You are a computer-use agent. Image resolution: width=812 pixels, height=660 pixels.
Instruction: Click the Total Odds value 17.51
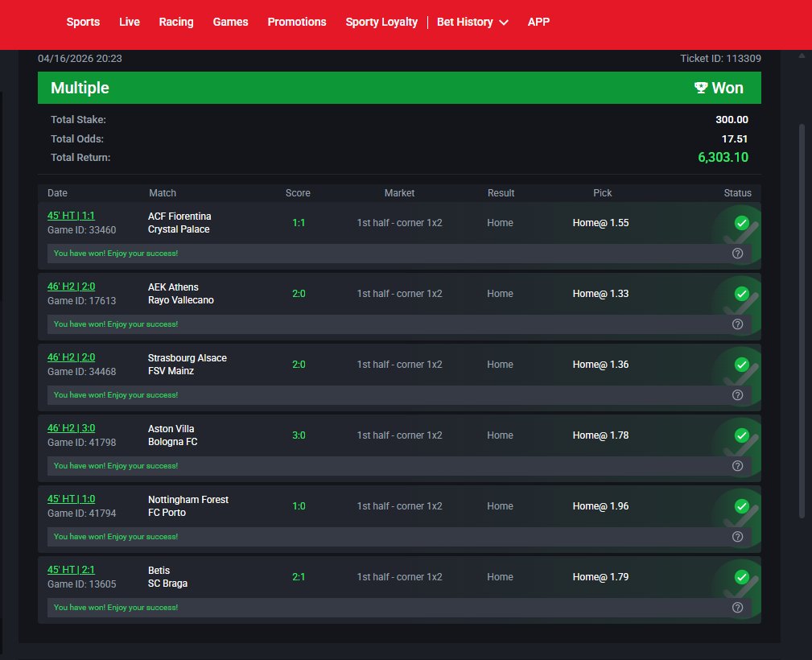point(734,138)
